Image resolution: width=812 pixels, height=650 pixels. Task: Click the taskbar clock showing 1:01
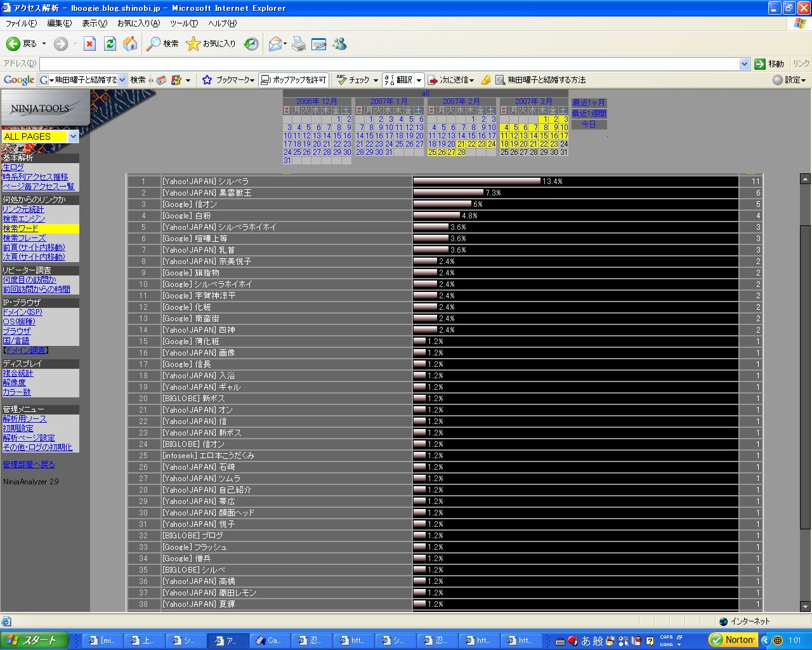click(x=795, y=640)
